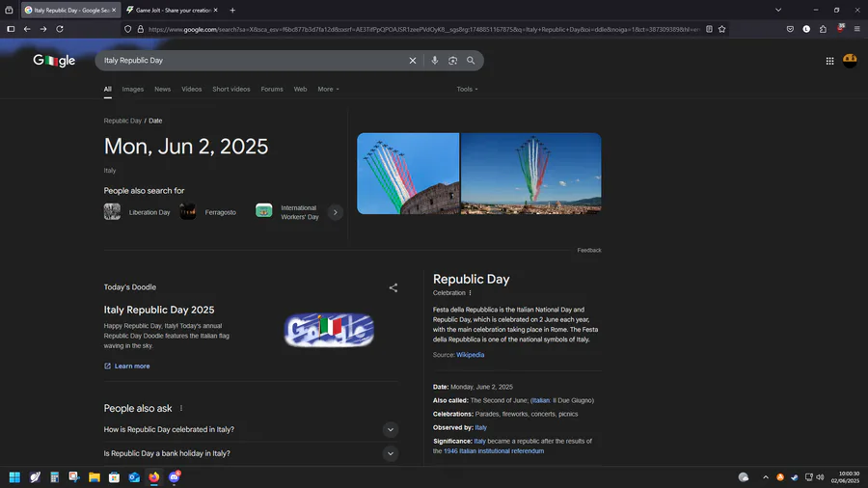The width and height of the screenshot is (868, 488).
Task: Switch to Images results tab
Action: click(133, 89)
